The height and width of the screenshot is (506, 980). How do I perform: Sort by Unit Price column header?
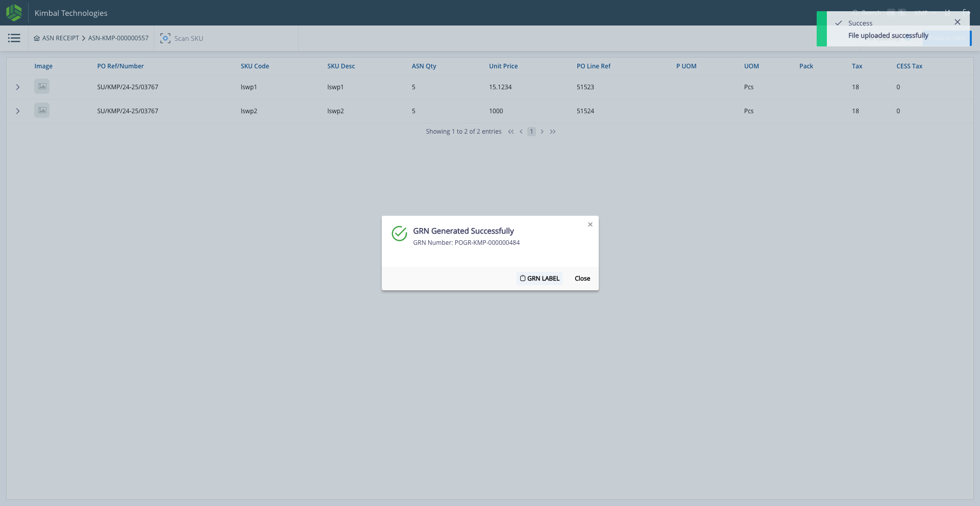coord(503,66)
